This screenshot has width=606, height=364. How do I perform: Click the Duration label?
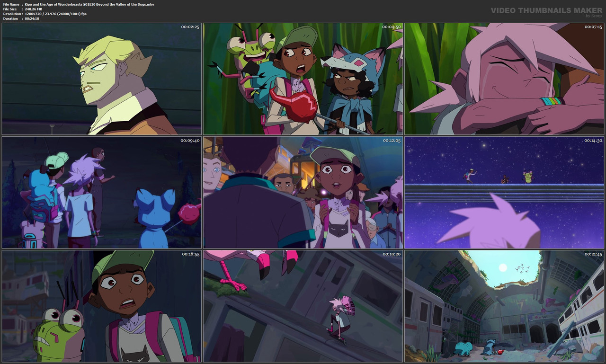(x=10, y=18)
